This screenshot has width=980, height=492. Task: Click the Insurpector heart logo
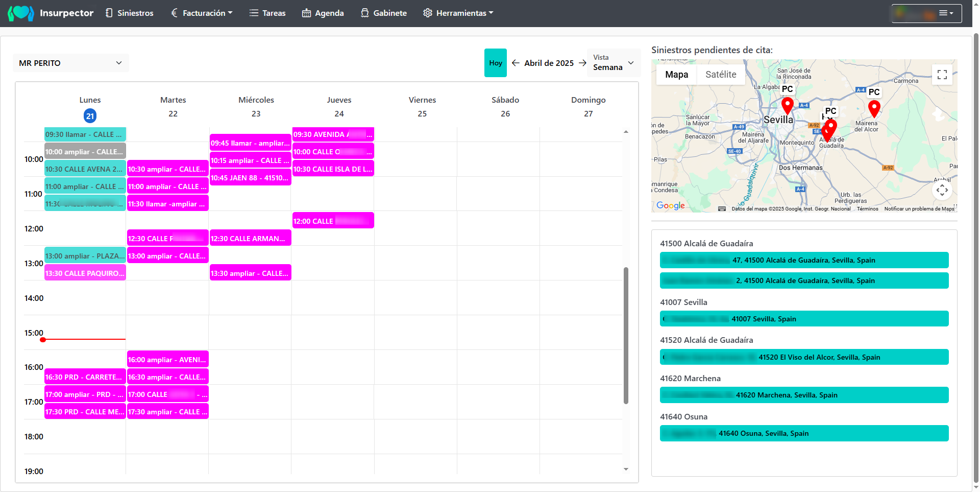20,13
